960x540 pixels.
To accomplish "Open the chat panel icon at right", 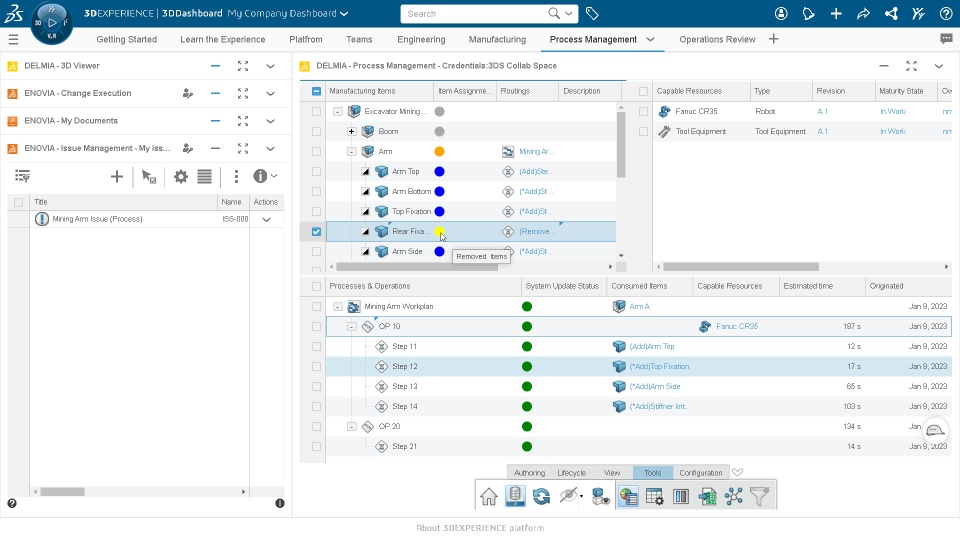I will [946, 39].
